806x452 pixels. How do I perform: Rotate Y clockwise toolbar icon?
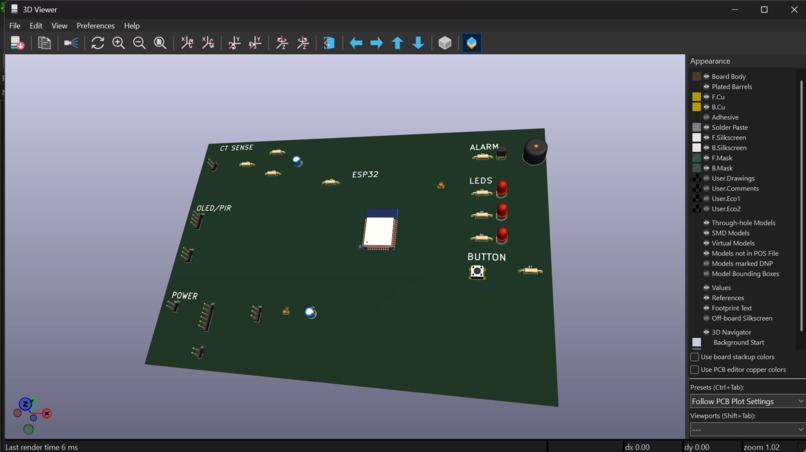point(234,43)
